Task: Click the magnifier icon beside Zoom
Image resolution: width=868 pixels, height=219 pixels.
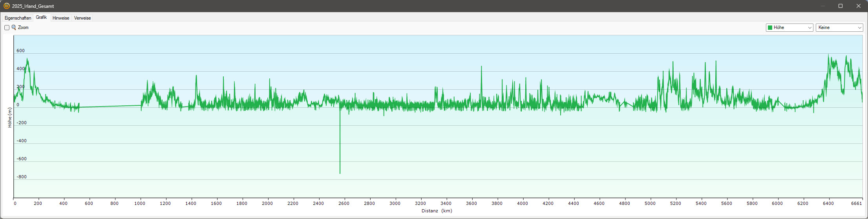Action: 14,27
